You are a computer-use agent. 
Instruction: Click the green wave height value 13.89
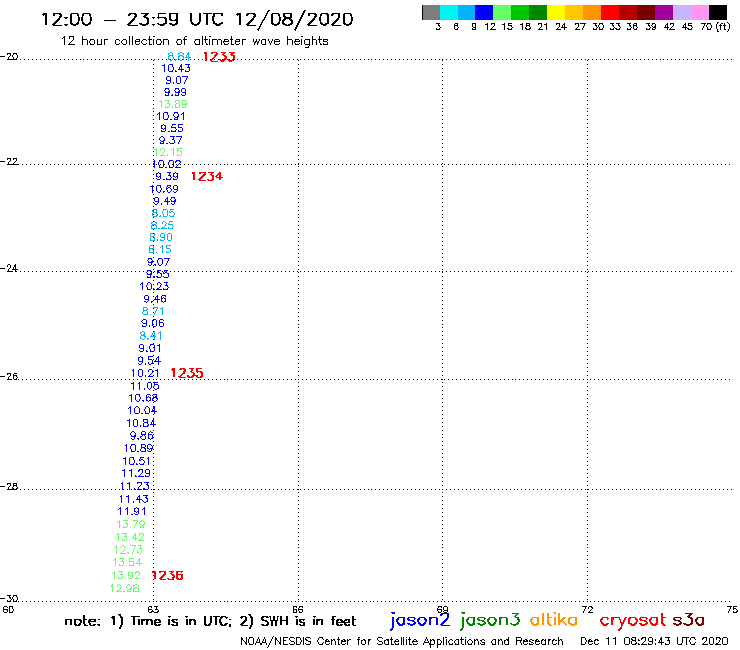pyautogui.click(x=173, y=104)
